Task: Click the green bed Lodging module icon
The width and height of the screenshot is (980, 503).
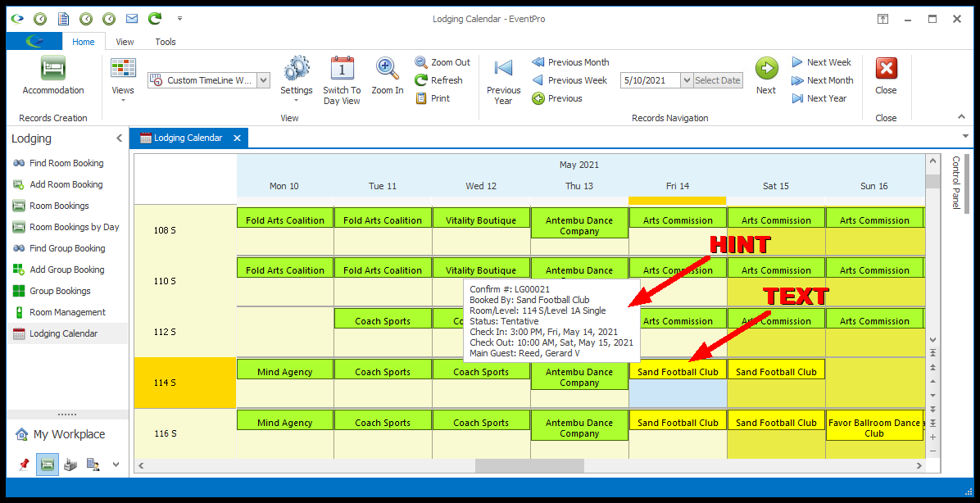Action: (x=48, y=464)
